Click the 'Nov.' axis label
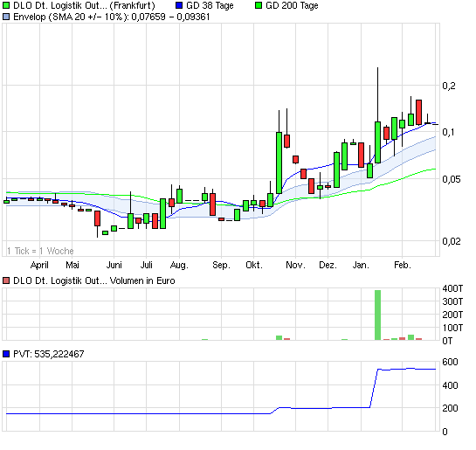The image size is (476, 450). point(295,265)
